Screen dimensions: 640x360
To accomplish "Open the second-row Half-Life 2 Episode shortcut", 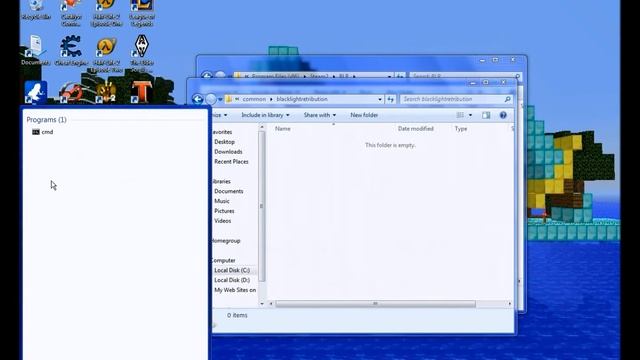I will pyautogui.click(x=106, y=54).
